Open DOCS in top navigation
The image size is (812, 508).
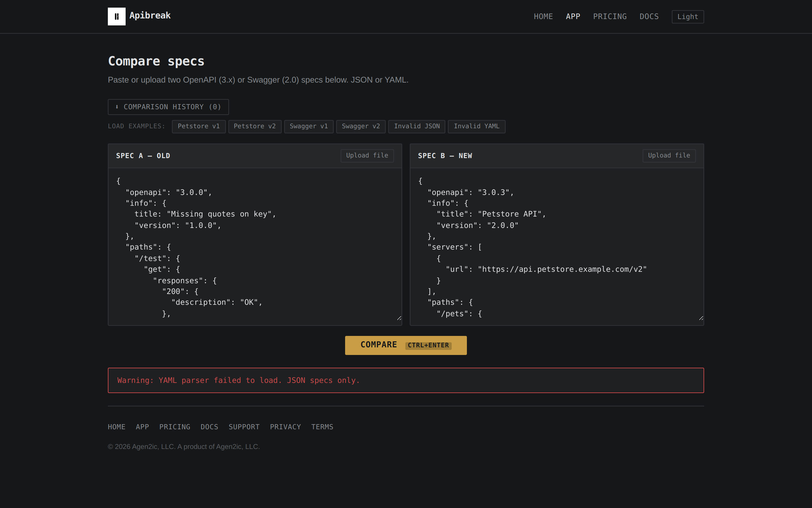click(x=649, y=17)
